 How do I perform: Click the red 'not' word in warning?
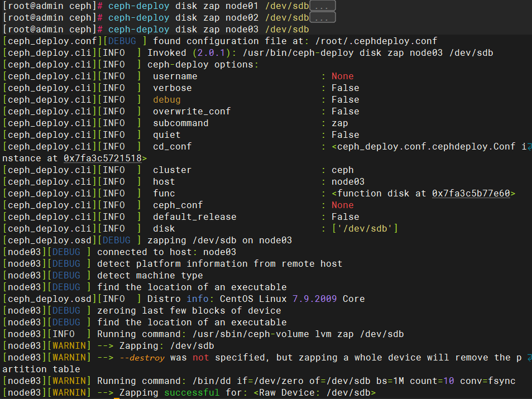200,358
